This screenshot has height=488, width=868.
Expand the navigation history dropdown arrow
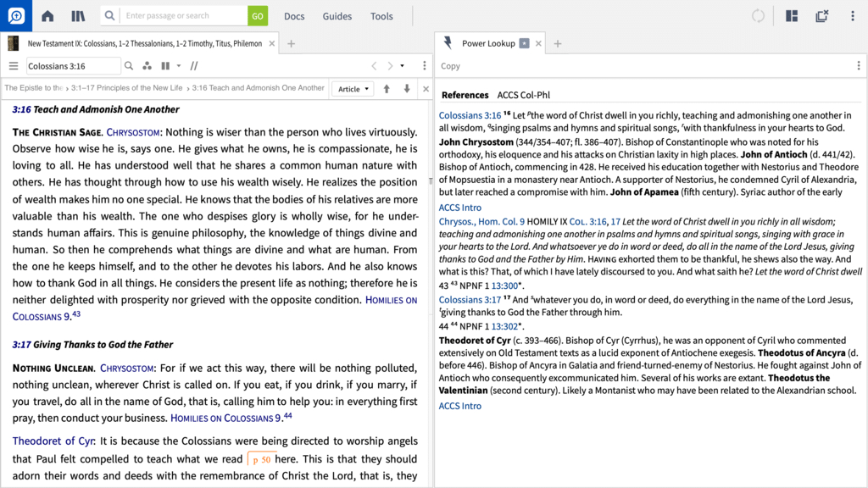(x=403, y=66)
